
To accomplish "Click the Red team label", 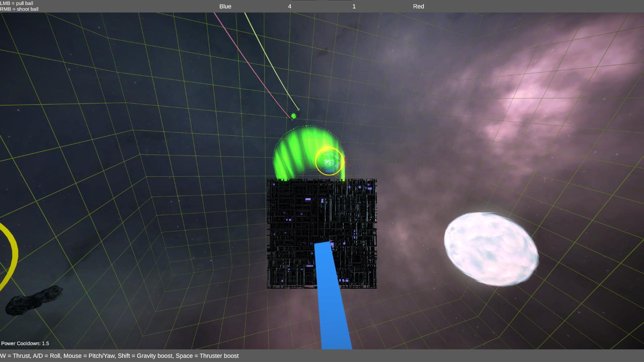I will click(x=418, y=6).
